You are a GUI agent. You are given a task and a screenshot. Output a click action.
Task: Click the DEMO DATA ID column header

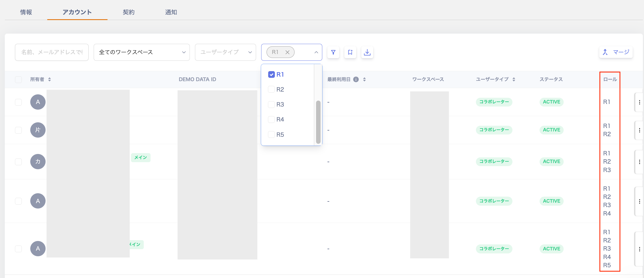click(198, 79)
